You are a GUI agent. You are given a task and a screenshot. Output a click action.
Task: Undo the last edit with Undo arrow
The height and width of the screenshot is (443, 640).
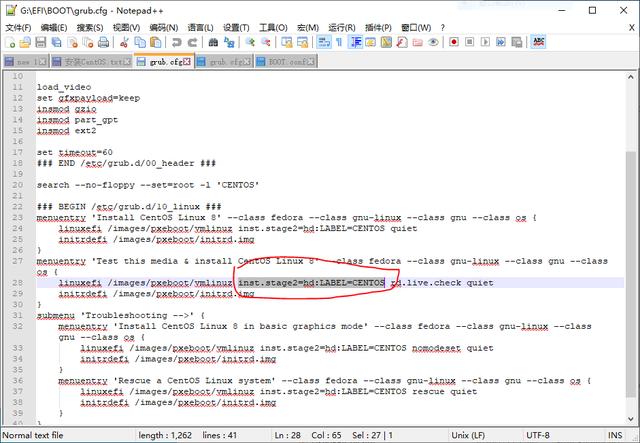176,42
